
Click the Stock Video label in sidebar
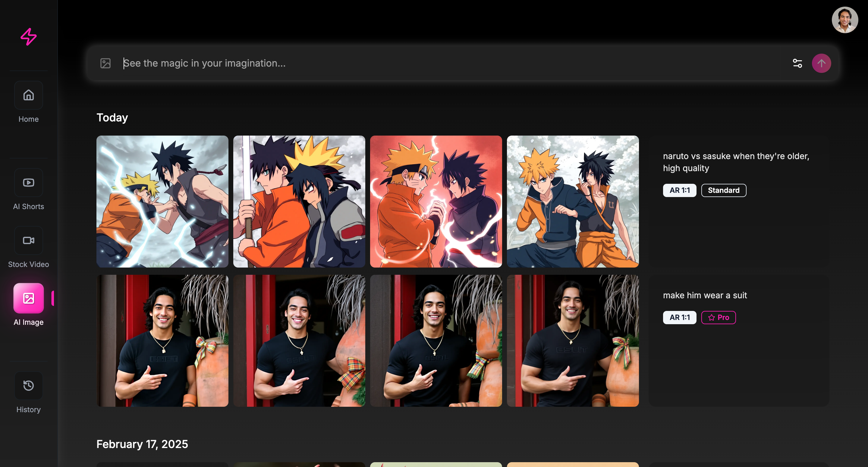29,265
